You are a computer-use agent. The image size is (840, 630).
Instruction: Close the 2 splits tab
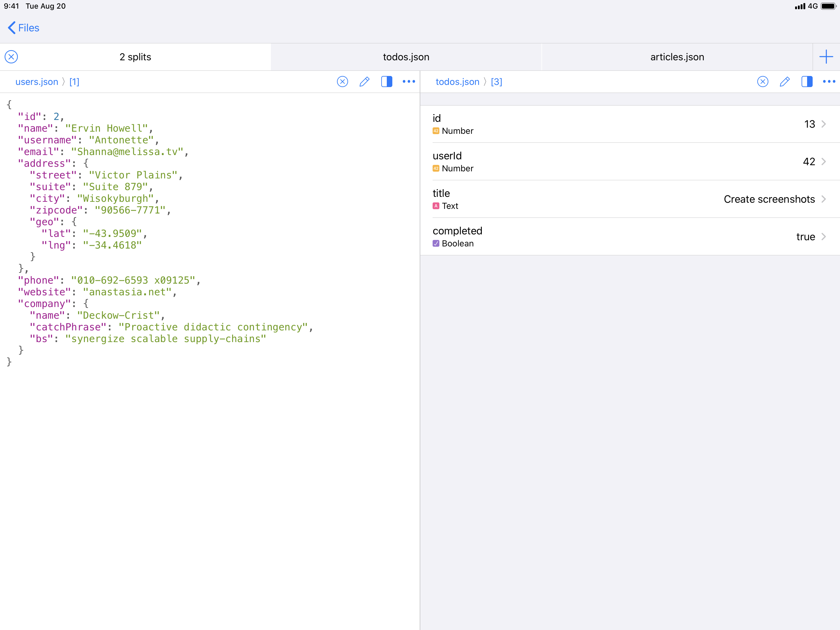(11, 57)
